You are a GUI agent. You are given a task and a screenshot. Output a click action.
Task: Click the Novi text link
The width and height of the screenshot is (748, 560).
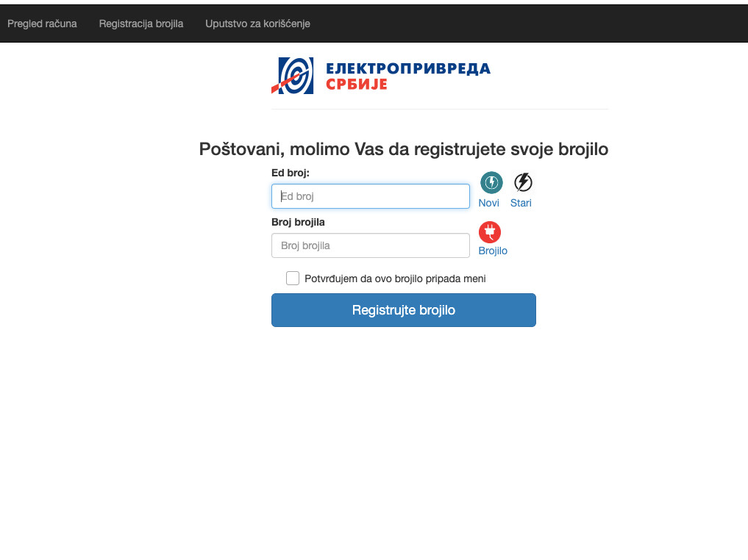click(x=488, y=203)
